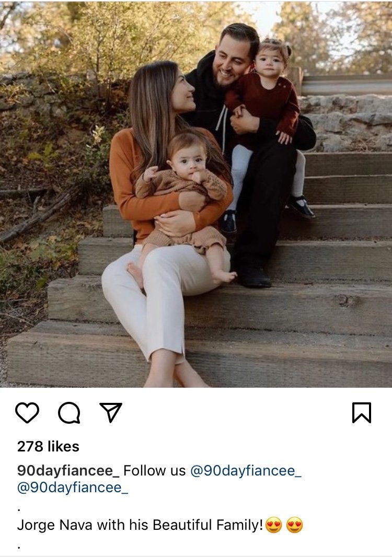Click the "Jorge Nava" name in the caption
This screenshot has height=557, width=392.
pos(54,525)
